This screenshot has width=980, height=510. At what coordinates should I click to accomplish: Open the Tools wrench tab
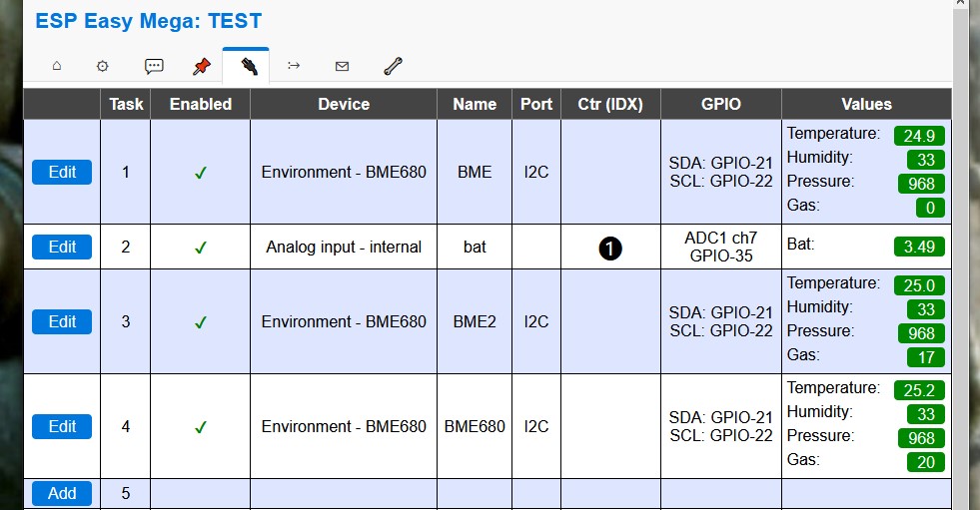[393, 66]
